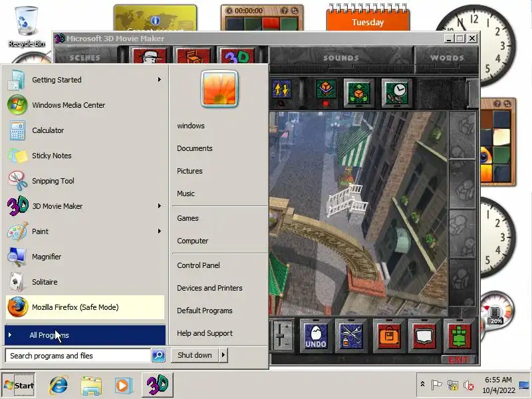Image resolution: width=532 pixels, height=399 pixels.
Task: Open Calculator from Start menu
Action: (x=85, y=130)
